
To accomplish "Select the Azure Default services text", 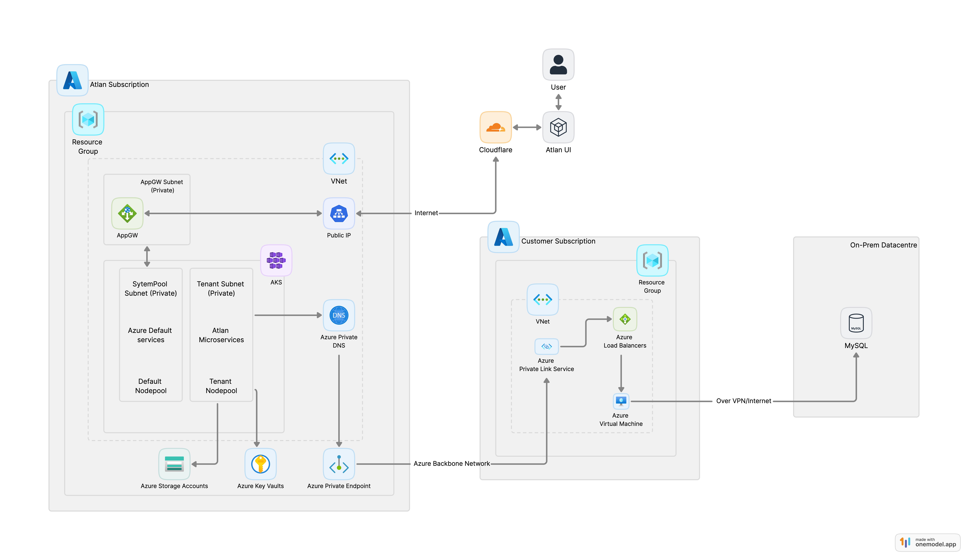I will (x=150, y=335).
